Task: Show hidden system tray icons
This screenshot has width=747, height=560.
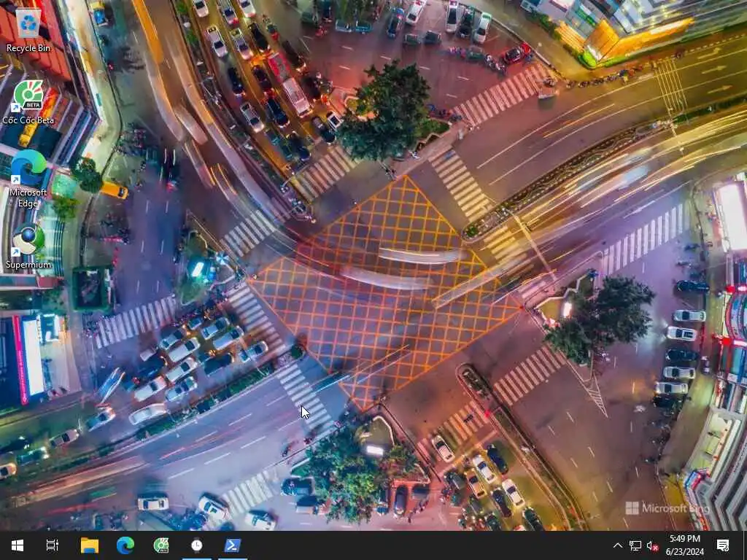Action: pos(617,545)
